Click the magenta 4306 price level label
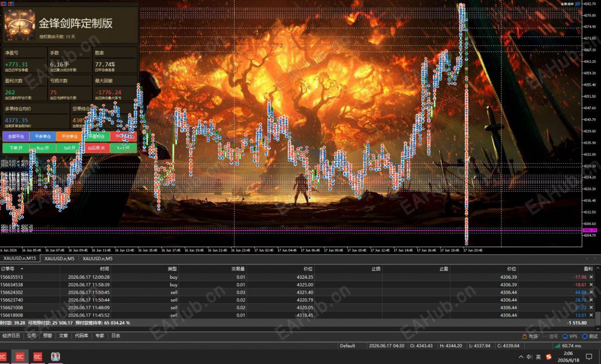The image size is (601, 364). pos(589,230)
